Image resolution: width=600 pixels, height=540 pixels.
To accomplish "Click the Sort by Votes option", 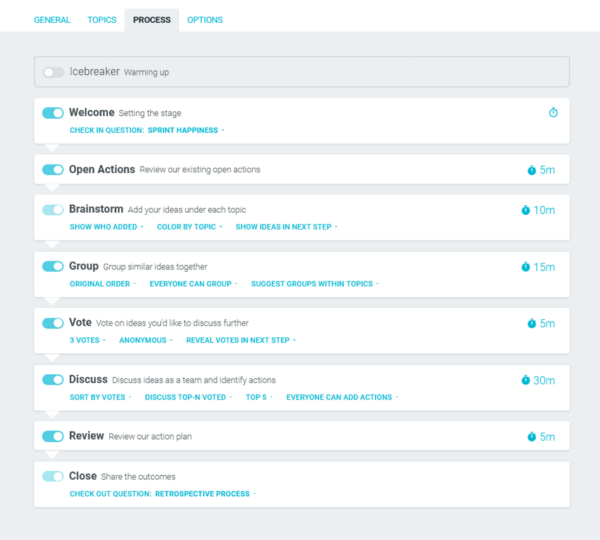I will point(99,397).
